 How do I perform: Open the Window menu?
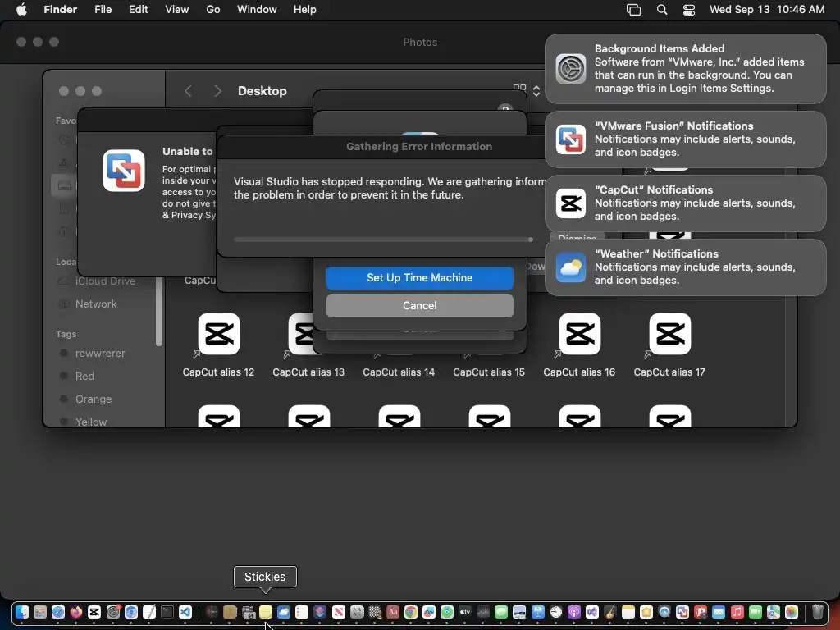coord(257,10)
